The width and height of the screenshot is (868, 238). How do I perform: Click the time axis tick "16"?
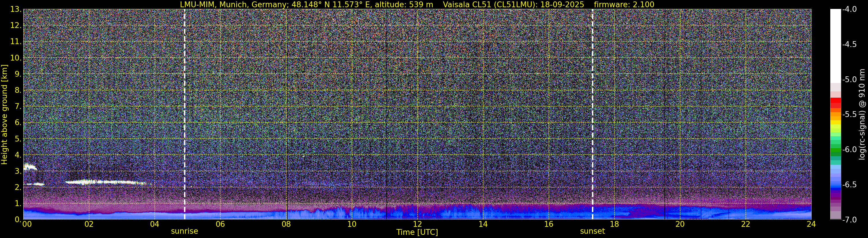(548, 224)
